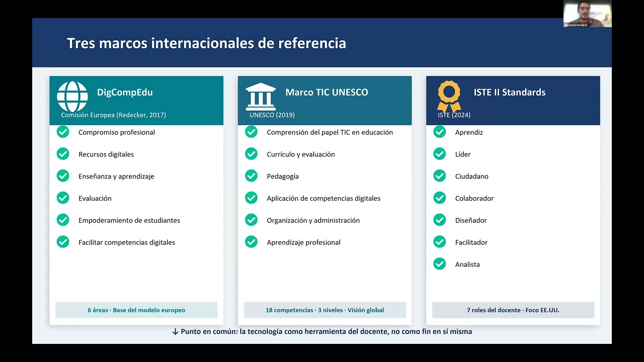Click the ISTE II Standards heading

coord(509,93)
